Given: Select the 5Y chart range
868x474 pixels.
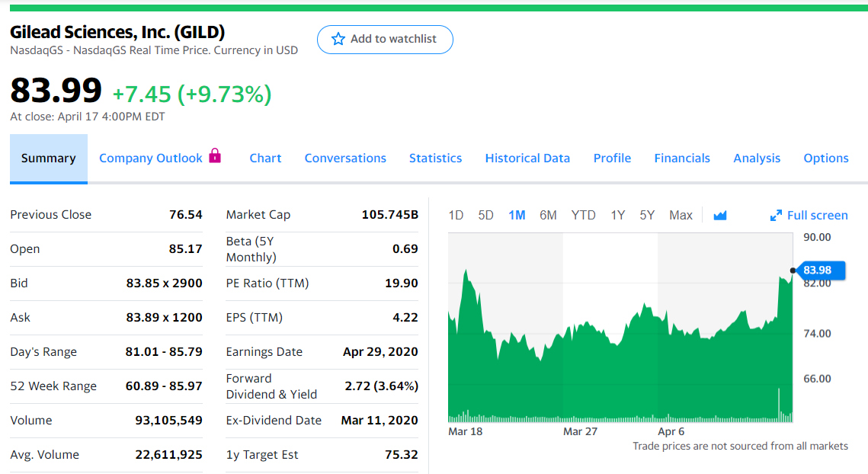Looking at the screenshot, I should click(647, 216).
